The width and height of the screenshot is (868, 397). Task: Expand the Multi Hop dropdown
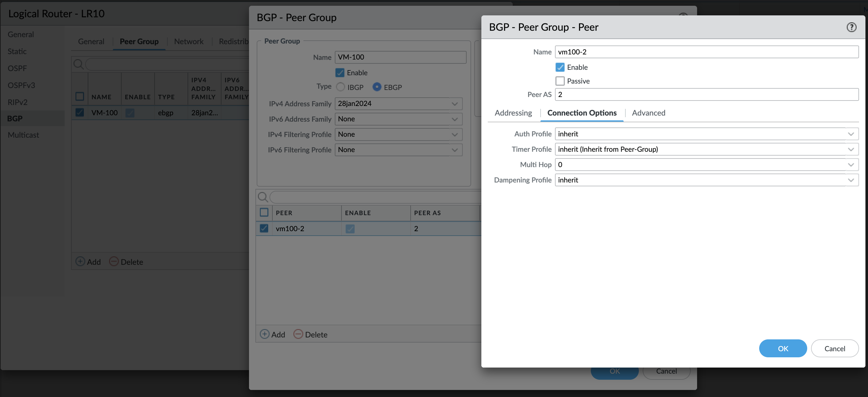coord(850,165)
